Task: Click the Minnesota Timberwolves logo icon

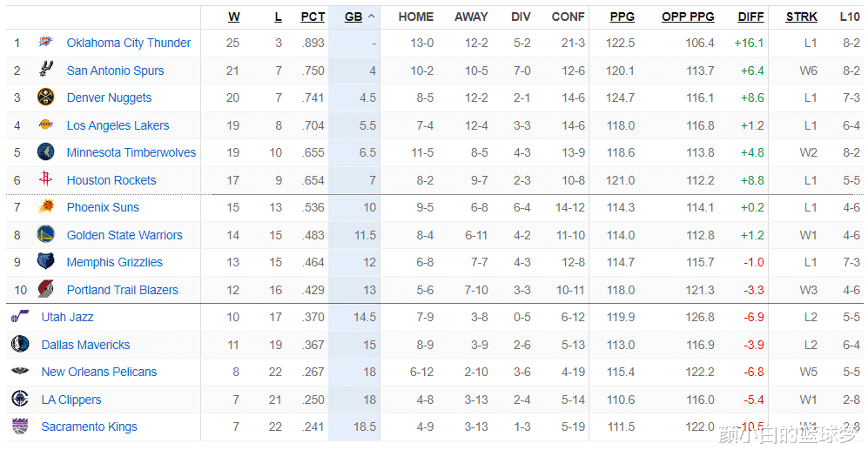Action: [x=45, y=152]
